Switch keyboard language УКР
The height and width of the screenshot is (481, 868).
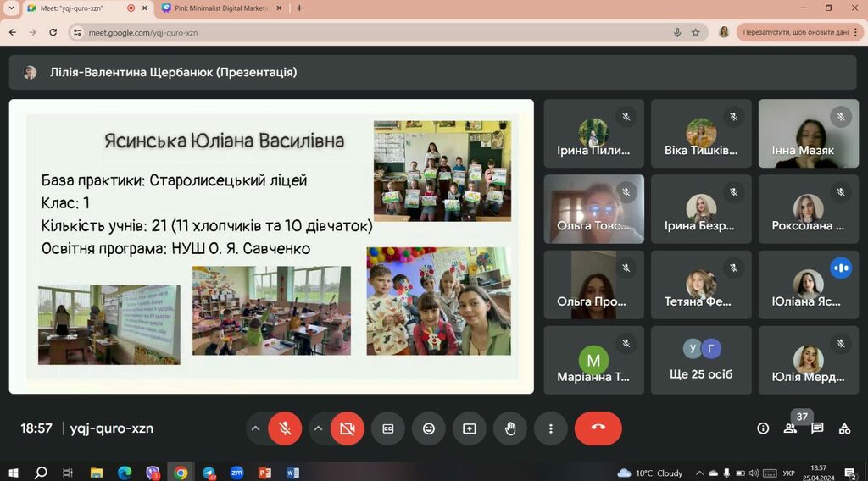pyautogui.click(x=788, y=473)
